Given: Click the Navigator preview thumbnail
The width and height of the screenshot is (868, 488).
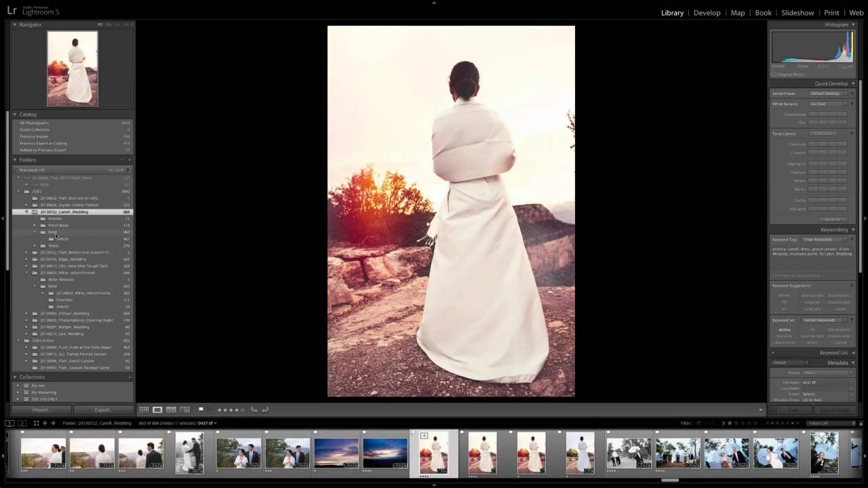Looking at the screenshot, I should 73,68.
